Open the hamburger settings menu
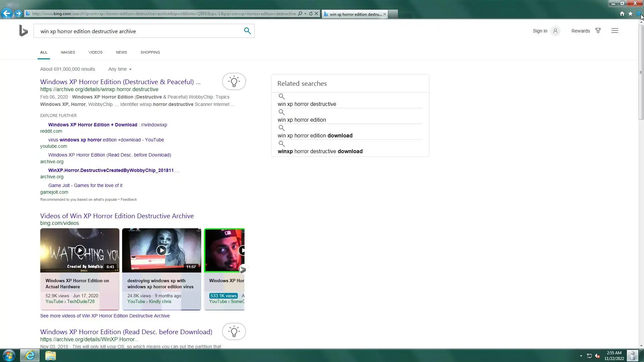The height and width of the screenshot is (362, 644). tap(614, 31)
